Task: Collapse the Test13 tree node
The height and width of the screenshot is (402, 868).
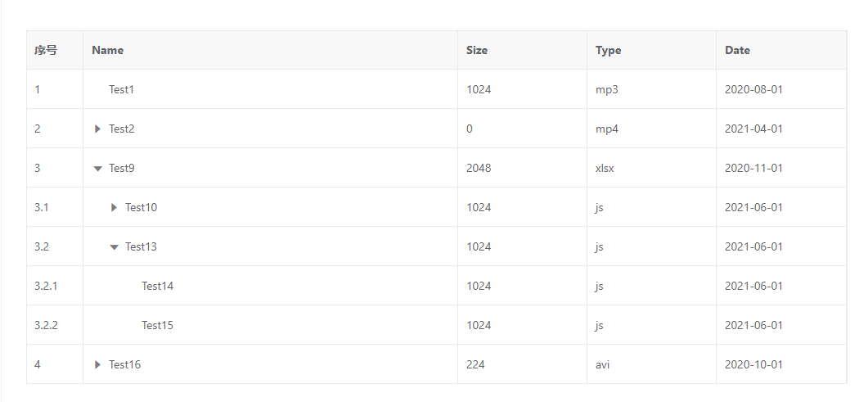Action: pyautogui.click(x=114, y=246)
